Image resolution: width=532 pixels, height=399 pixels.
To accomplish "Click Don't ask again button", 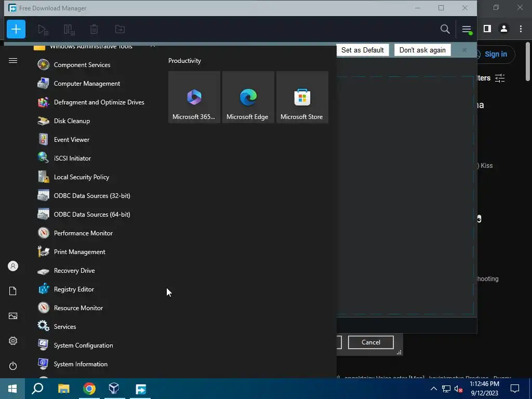I will pyautogui.click(x=422, y=50).
